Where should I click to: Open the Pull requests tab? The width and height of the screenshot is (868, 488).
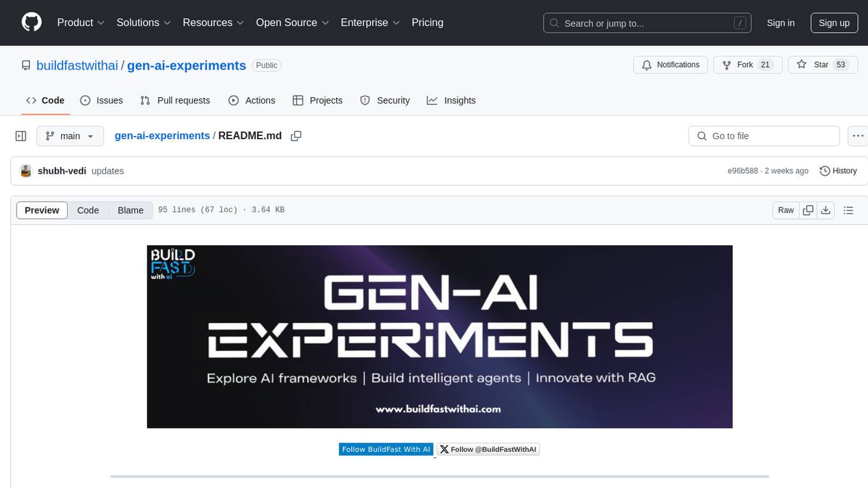175,100
